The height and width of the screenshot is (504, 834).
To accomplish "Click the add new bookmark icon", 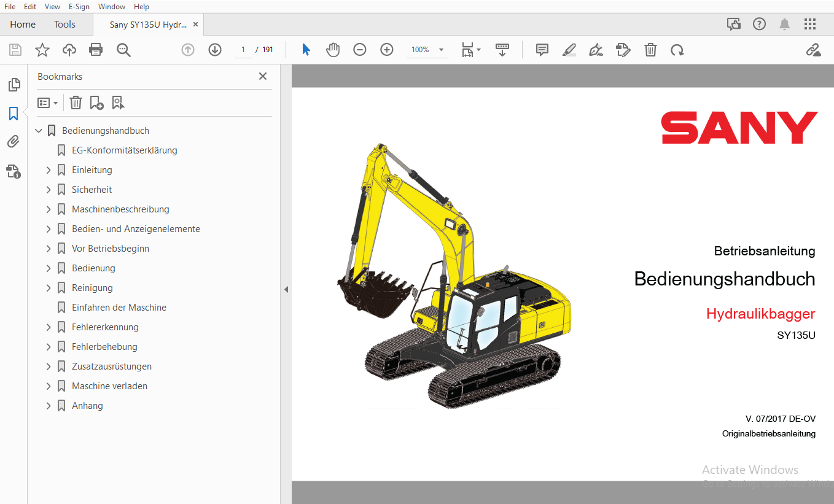I will tap(96, 103).
